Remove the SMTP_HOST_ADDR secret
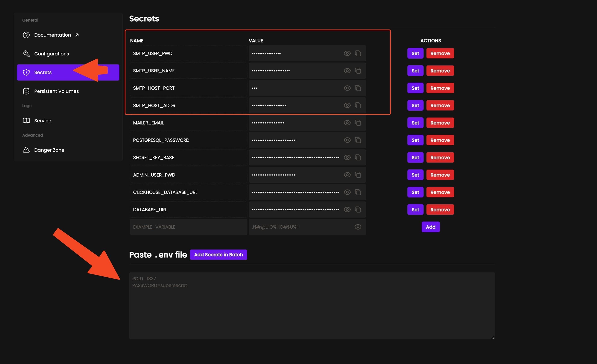 click(440, 105)
